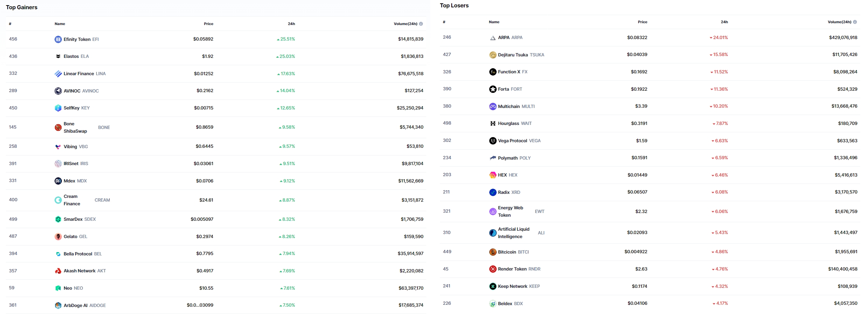868x314 pixels.
Task: Click the Neo green logo icon
Action: tap(58, 288)
